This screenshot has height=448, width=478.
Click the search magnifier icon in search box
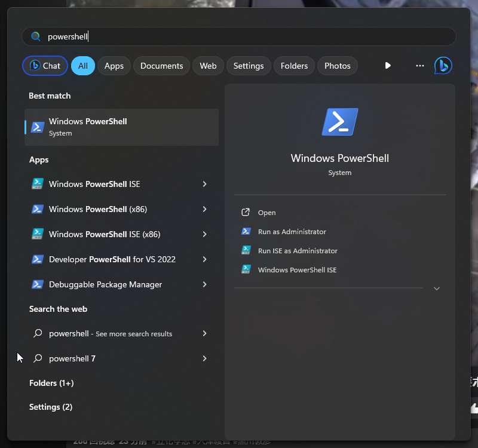36,36
